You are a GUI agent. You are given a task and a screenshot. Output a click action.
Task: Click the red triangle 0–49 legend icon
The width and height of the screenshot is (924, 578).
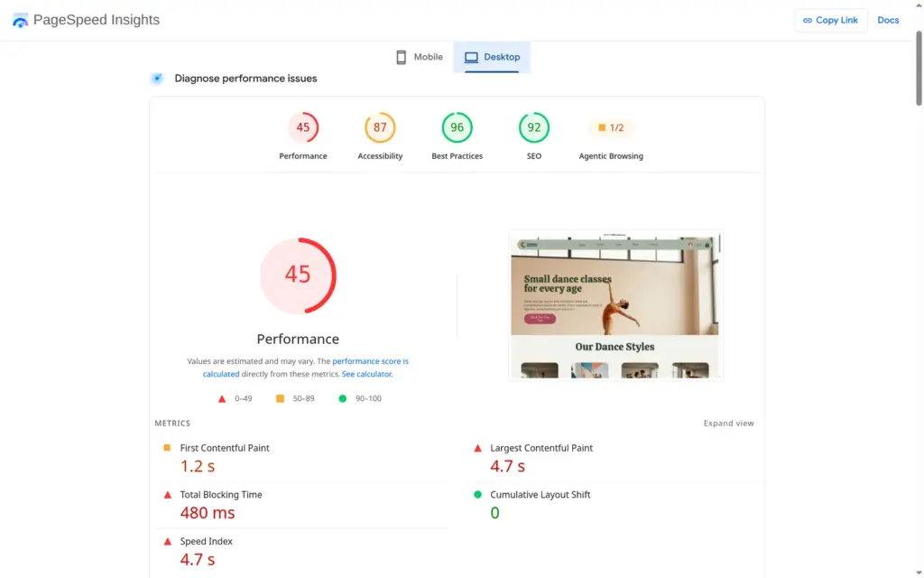pyautogui.click(x=222, y=398)
